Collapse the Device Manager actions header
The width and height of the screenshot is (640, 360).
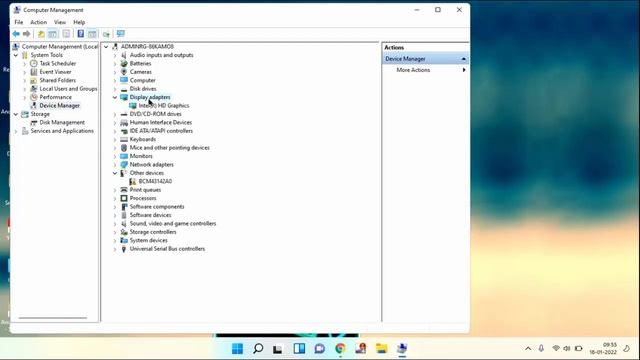pyautogui.click(x=463, y=59)
